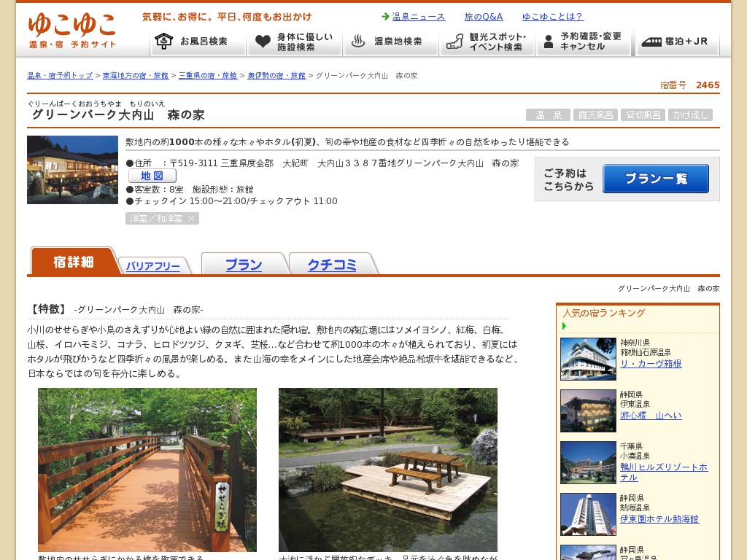Click the bath house icon for お風呂検索
747x560 pixels.
pos(163,42)
